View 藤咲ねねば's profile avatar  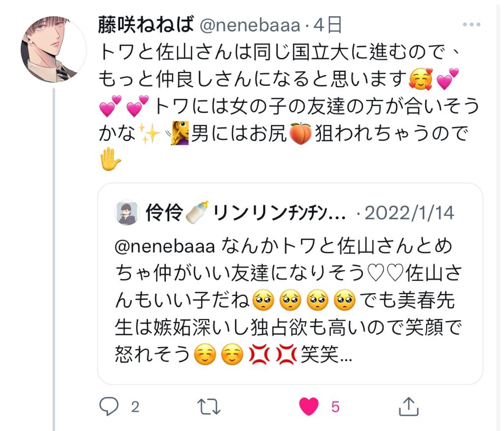(53, 49)
